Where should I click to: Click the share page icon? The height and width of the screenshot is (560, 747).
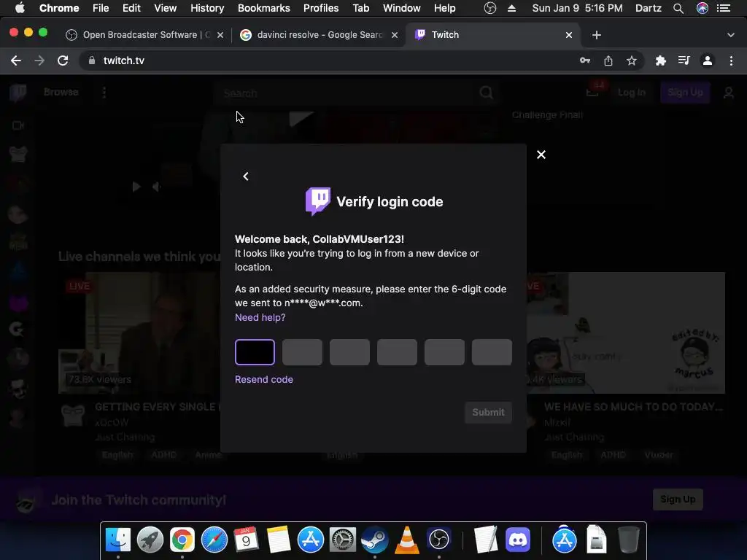pyautogui.click(x=608, y=61)
